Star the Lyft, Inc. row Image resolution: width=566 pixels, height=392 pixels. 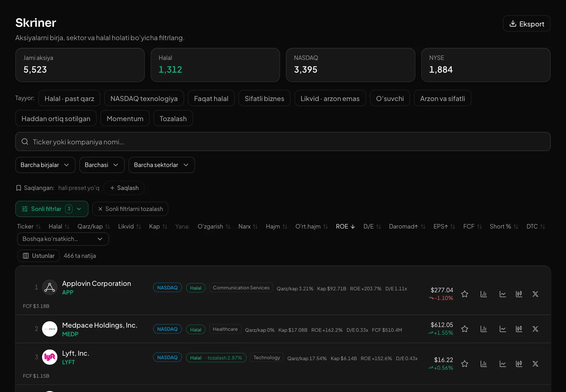tap(465, 364)
